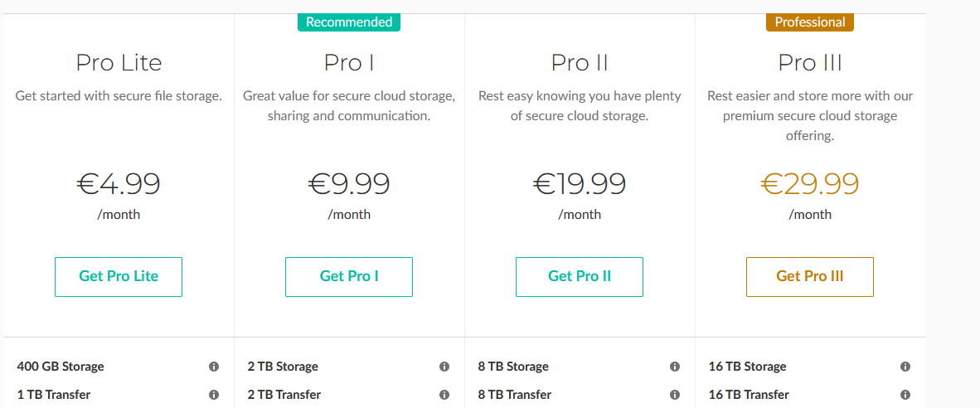Click the green Recommended badge

349,22
